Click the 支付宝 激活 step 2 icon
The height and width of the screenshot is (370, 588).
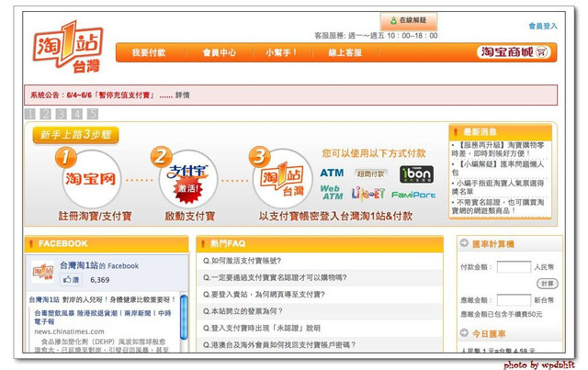(x=187, y=179)
